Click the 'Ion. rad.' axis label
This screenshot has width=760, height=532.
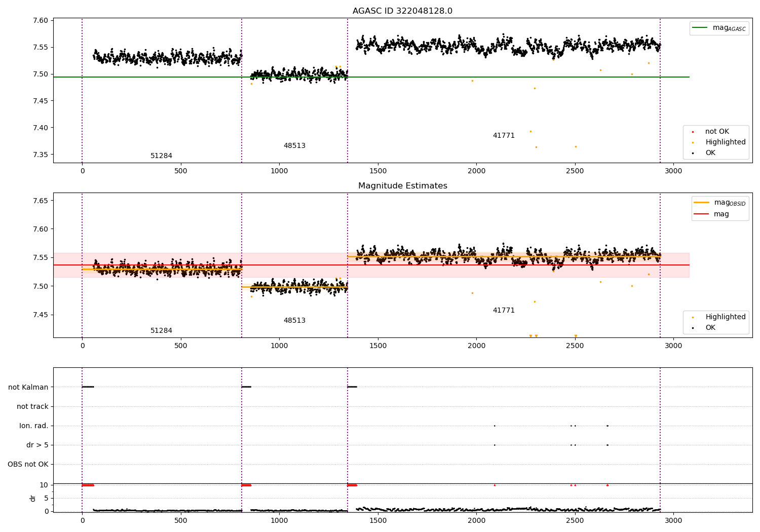[34, 426]
